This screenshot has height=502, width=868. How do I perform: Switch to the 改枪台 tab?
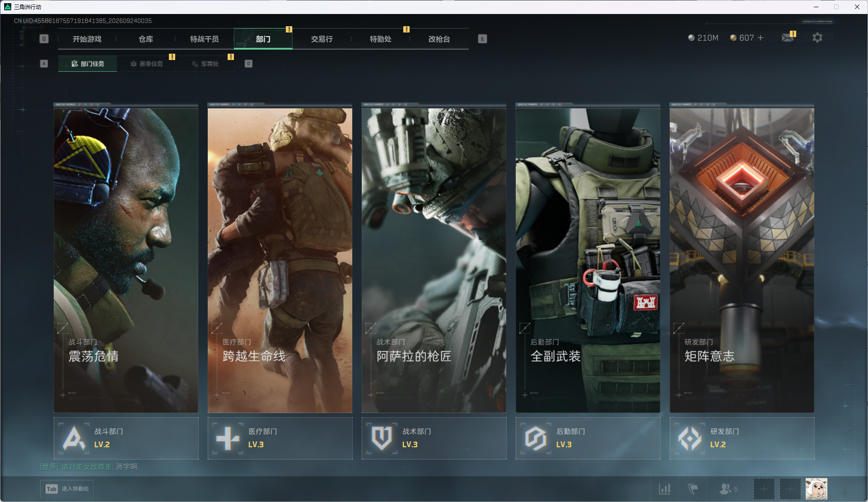pos(439,39)
